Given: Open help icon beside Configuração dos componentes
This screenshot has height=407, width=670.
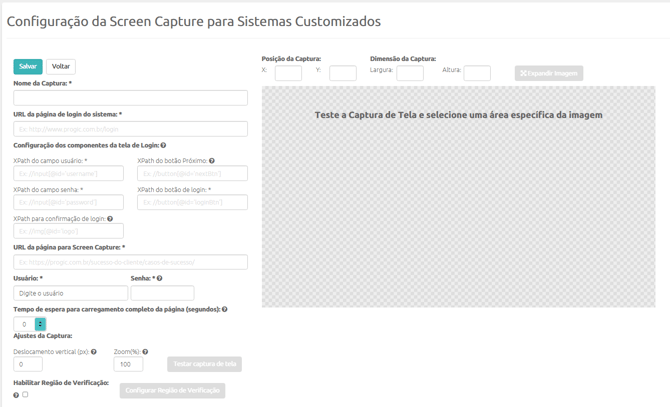Looking at the screenshot, I should click(163, 145).
